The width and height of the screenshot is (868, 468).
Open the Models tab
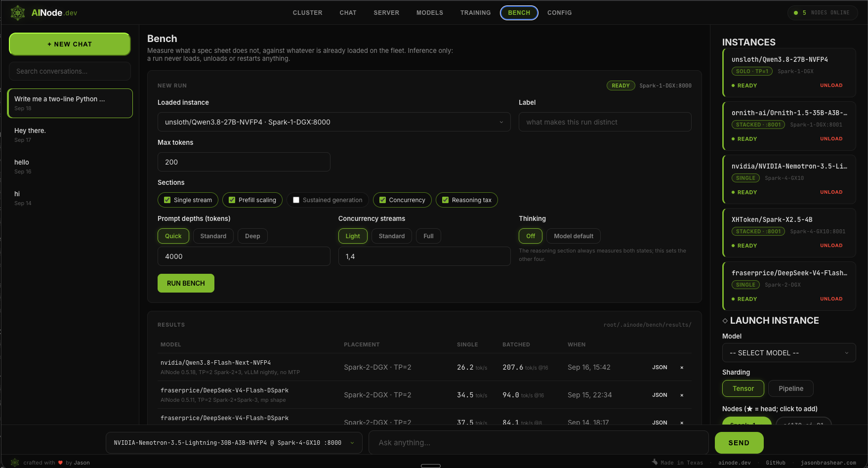pyautogui.click(x=430, y=13)
